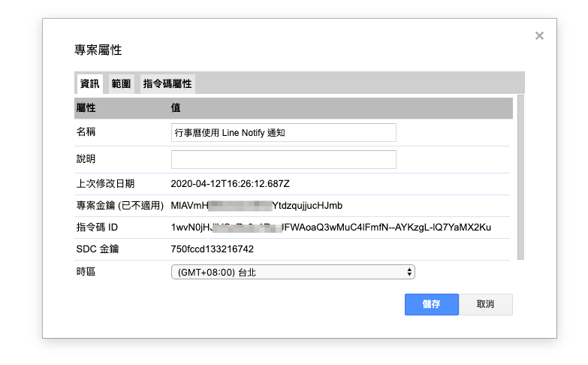This screenshot has width=588, height=365.
Task: Open the 範圍 tab
Action: tap(121, 83)
